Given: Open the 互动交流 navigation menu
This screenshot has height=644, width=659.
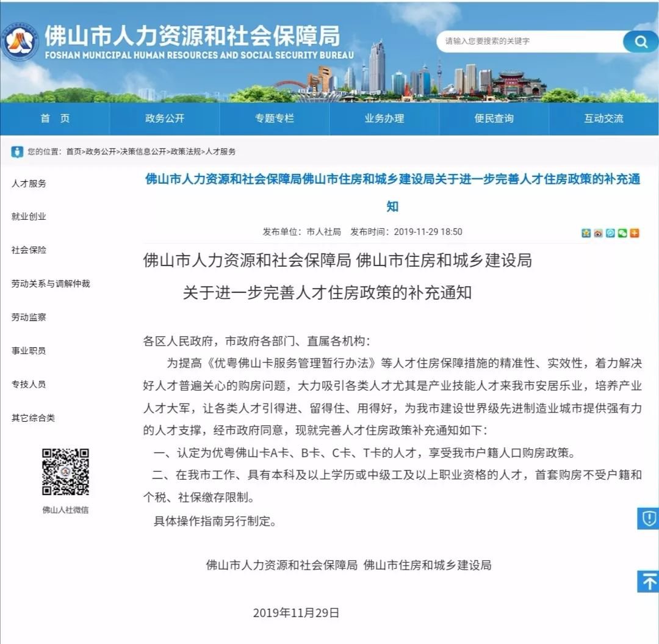Looking at the screenshot, I should [x=603, y=118].
